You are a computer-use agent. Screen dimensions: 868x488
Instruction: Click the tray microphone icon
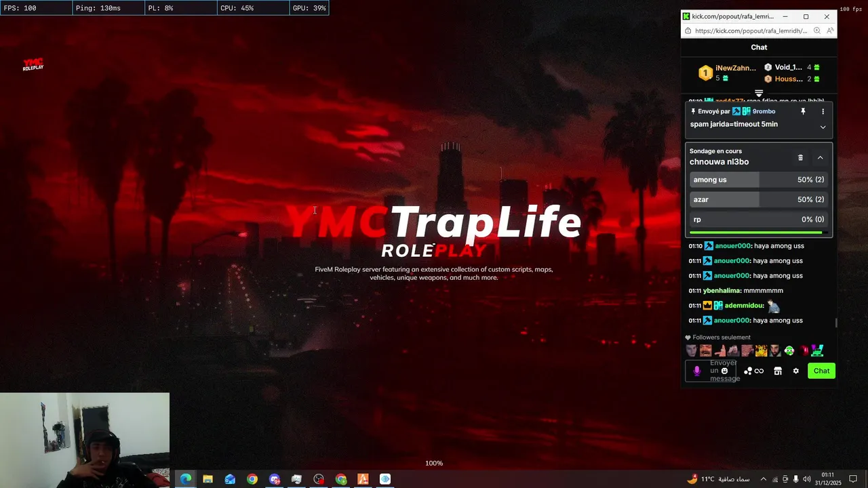(x=796, y=479)
